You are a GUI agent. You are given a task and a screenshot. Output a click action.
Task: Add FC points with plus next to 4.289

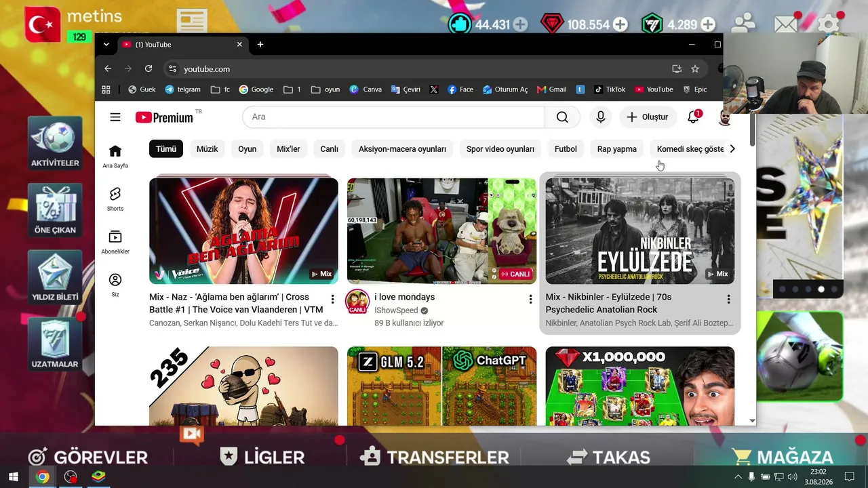pos(708,24)
